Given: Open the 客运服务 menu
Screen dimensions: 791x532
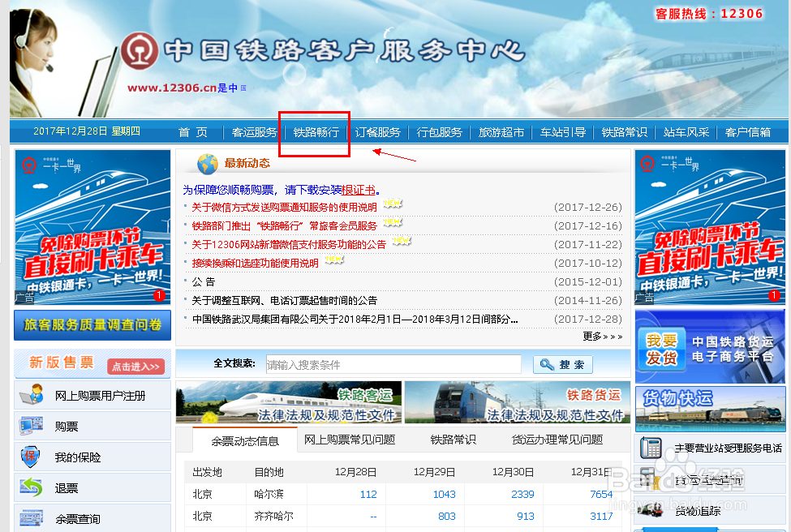Looking at the screenshot, I should [x=254, y=132].
